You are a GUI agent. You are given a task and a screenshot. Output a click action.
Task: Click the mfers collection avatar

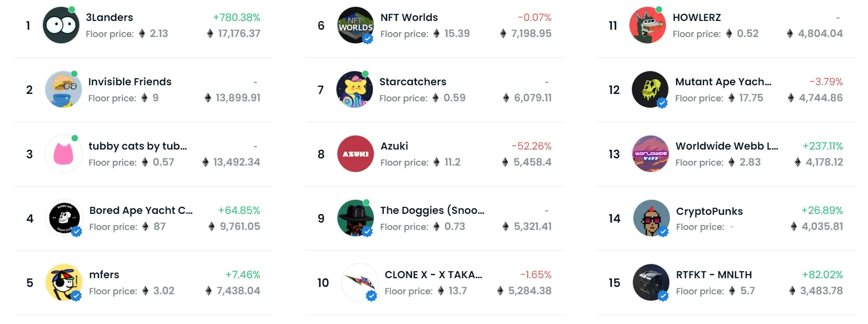pyautogui.click(x=64, y=282)
